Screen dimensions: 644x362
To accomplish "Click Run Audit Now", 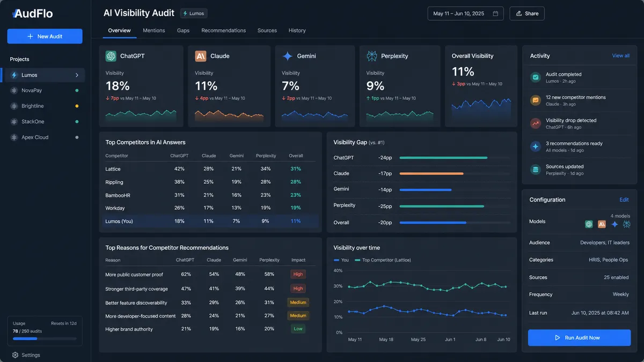I will point(579,338).
